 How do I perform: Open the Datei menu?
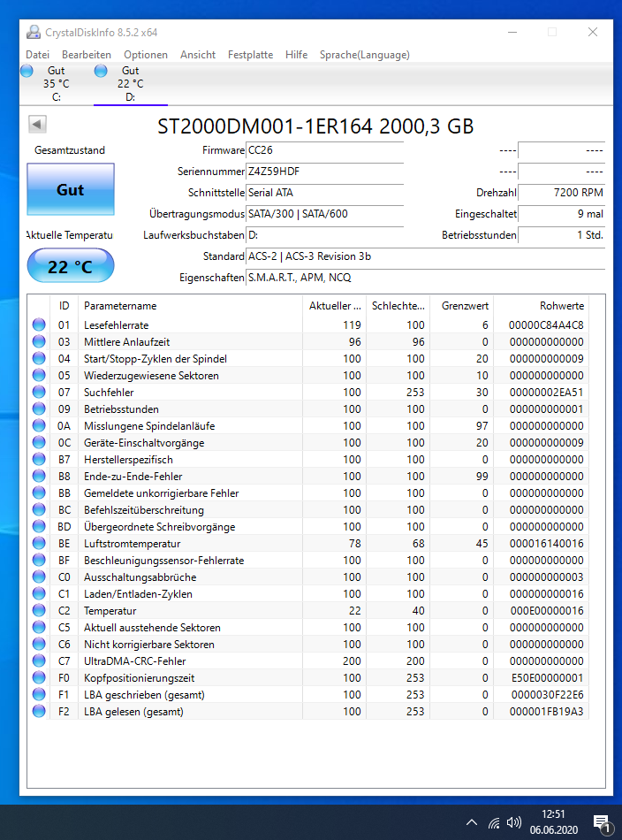(37, 55)
